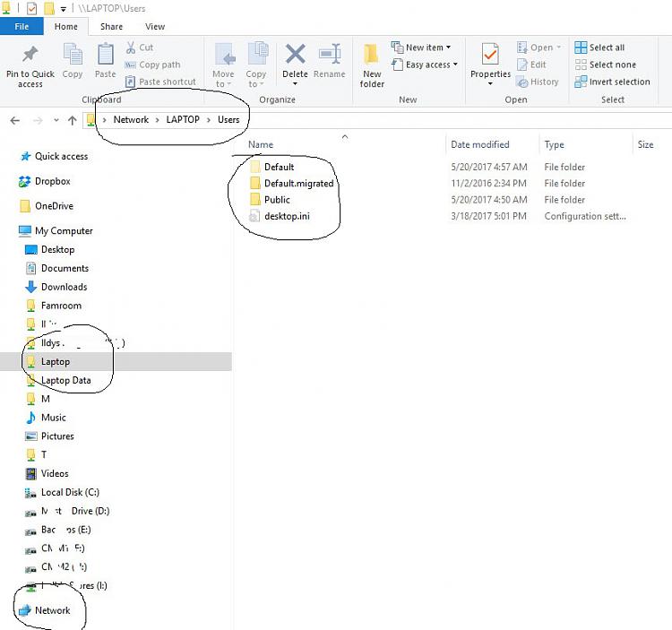Screen dimensions: 672x630
Task: Click the Edit ribbon button
Action: [x=531, y=65]
